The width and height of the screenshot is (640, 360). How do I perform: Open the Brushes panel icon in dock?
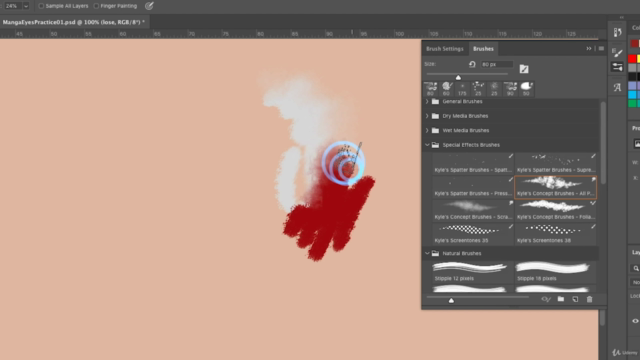pyautogui.click(x=617, y=52)
